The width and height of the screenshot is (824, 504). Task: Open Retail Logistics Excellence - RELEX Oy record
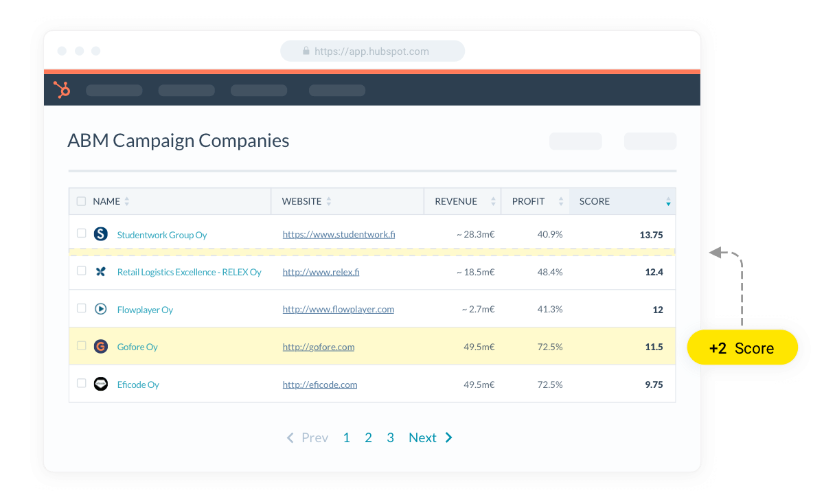pyautogui.click(x=190, y=272)
